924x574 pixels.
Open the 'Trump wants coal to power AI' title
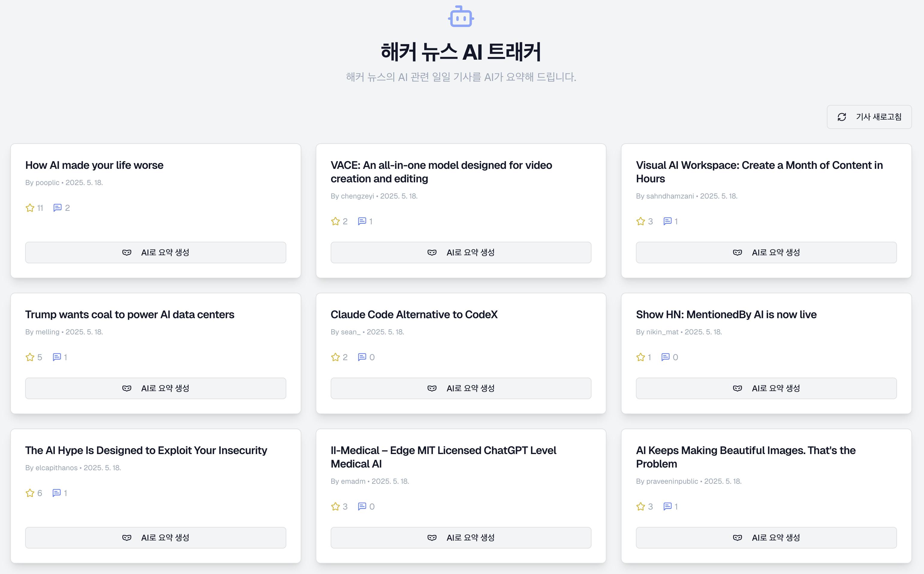(x=130, y=314)
